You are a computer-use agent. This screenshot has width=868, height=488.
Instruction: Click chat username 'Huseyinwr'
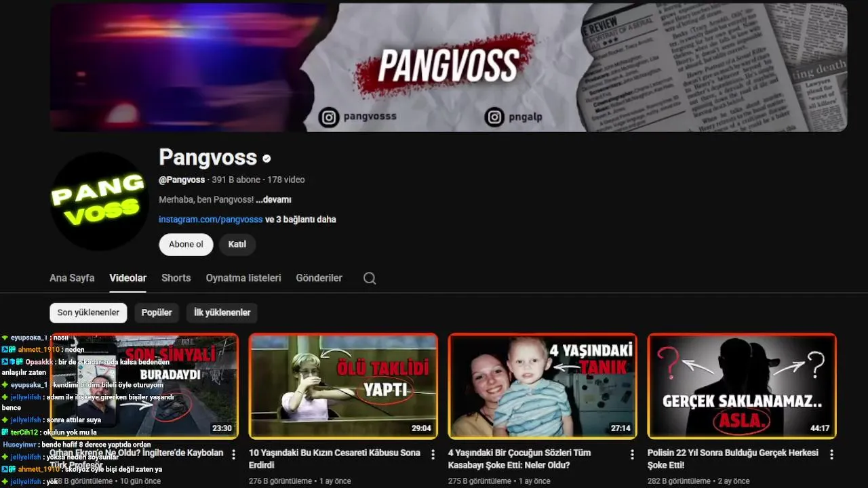tap(20, 445)
